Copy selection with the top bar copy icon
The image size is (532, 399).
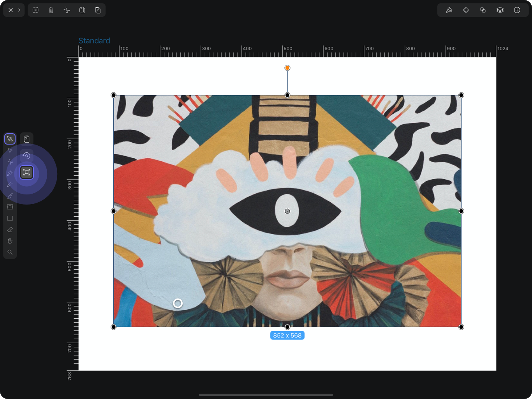point(82,10)
